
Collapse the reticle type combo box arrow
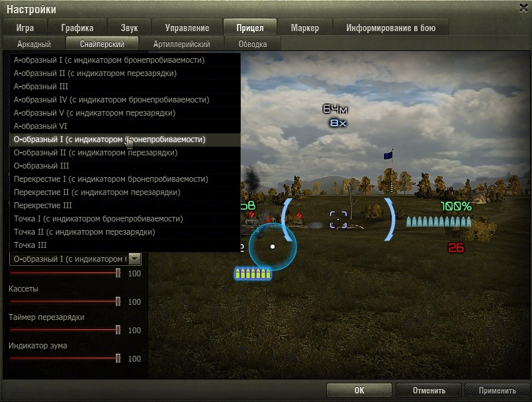135,259
